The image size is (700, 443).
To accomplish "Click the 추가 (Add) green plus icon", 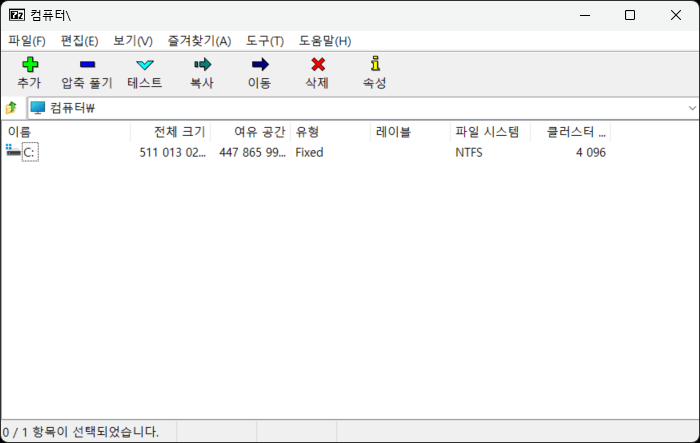I will pos(29,65).
